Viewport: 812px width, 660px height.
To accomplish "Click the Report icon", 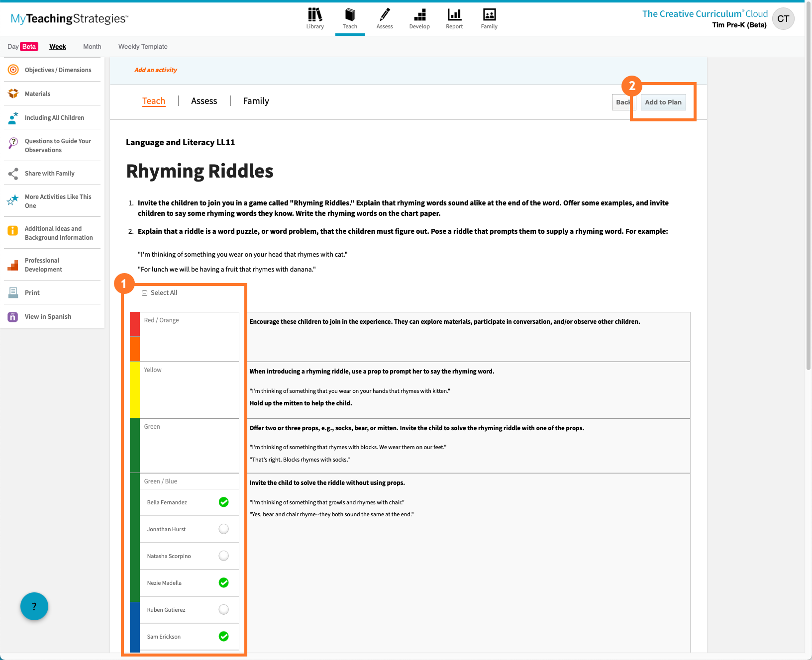I will click(453, 18).
